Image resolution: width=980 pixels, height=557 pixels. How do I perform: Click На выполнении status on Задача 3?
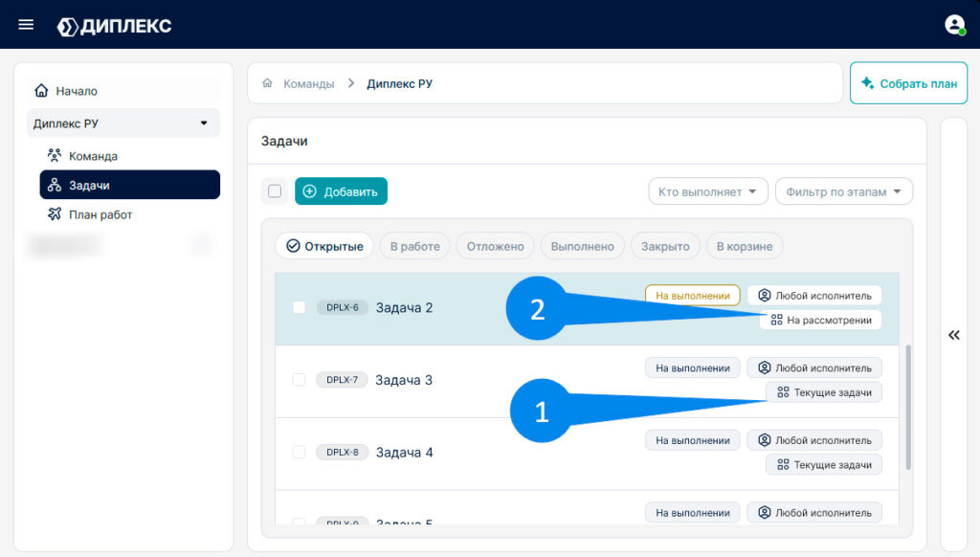pos(693,368)
